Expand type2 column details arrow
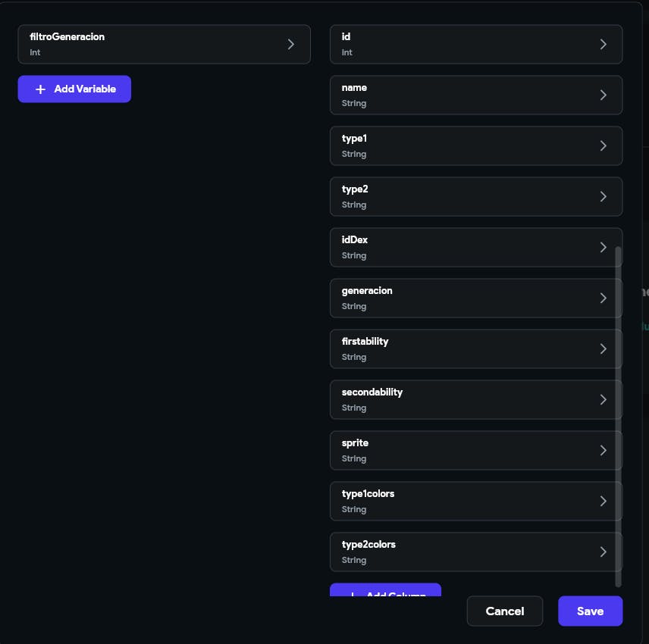Image resolution: width=649 pixels, height=644 pixels. [x=604, y=196]
